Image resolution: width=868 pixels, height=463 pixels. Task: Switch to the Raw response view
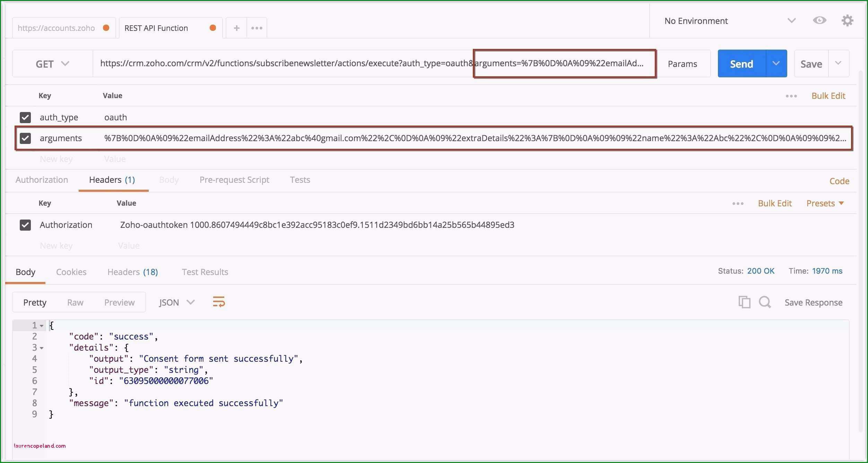(x=75, y=302)
